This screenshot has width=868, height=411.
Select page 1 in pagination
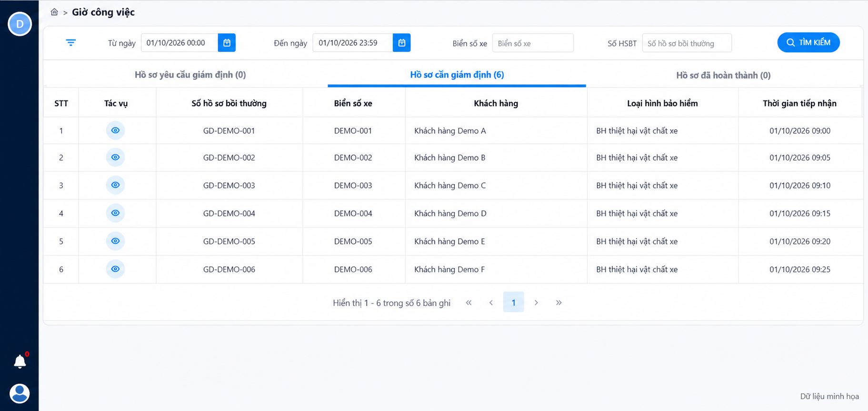point(513,302)
